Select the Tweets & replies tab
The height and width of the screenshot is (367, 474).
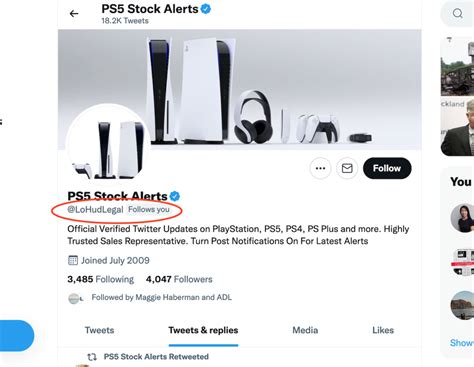pyautogui.click(x=203, y=330)
